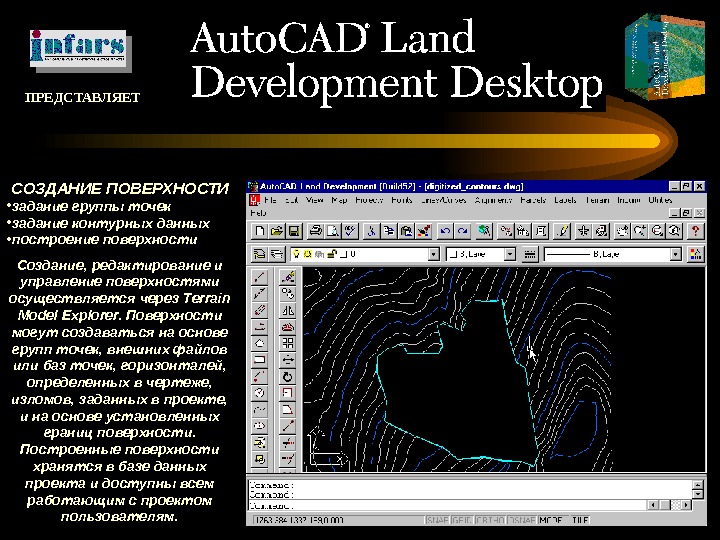Click the infars logo
Image resolution: width=720 pixels, height=540 pixels.
tap(78, 47)
